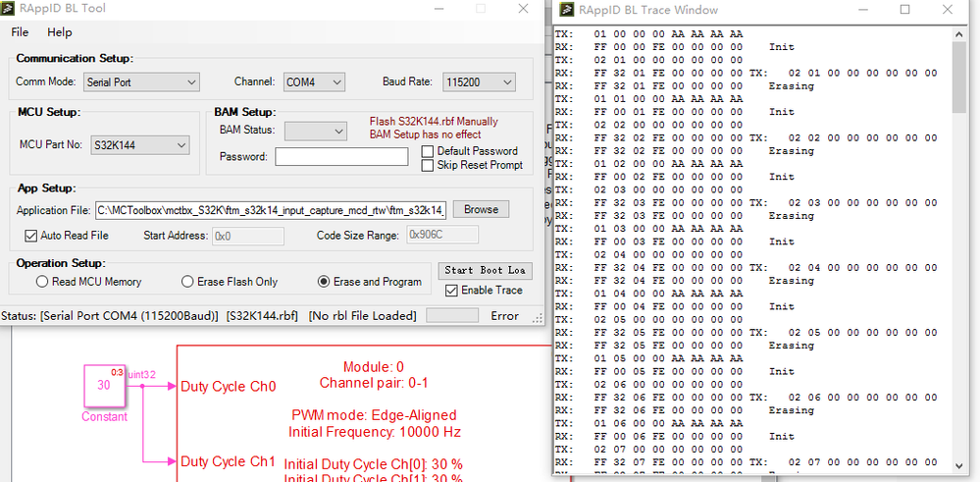The image size is (980, 482).
Task: Click the RAppID BL Trace Window title icon
Action: pyautogui.click(x=567, y=10)
